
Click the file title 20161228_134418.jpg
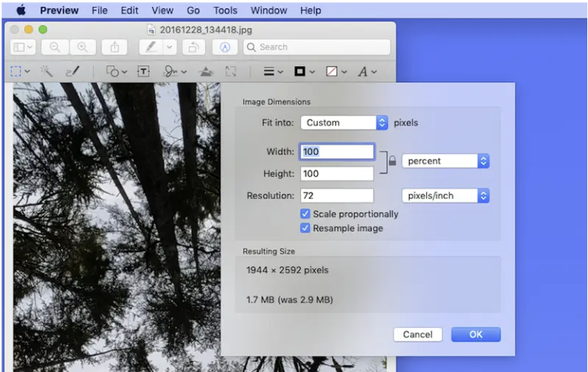click(x=206, y=30)
